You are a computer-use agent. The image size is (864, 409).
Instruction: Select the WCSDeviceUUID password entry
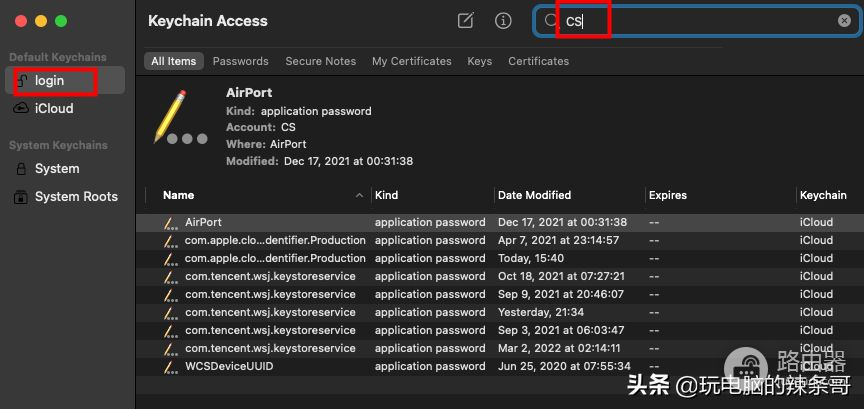coord(229,366)
